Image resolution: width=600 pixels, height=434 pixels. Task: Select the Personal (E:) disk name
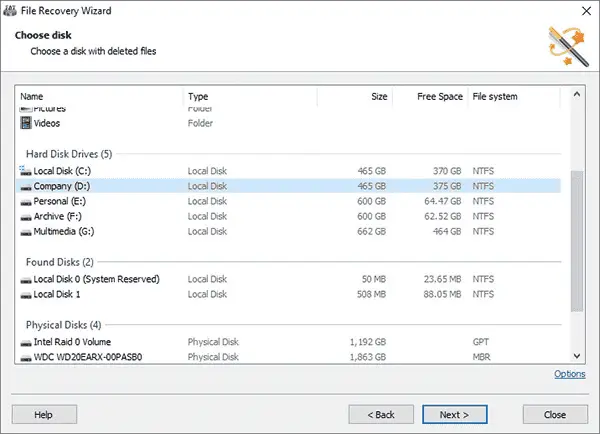point(60,201)
